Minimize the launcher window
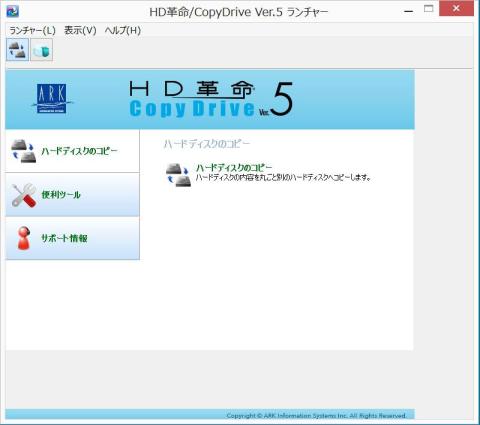Screen dimensions: 480x425 pyautogui.click(x=409, y=11)
